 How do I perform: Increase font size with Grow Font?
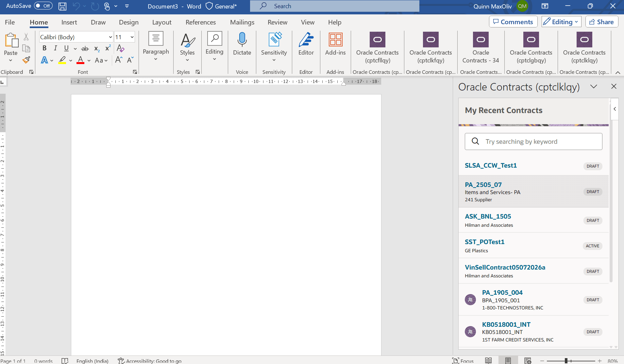[x=119, y=60]
